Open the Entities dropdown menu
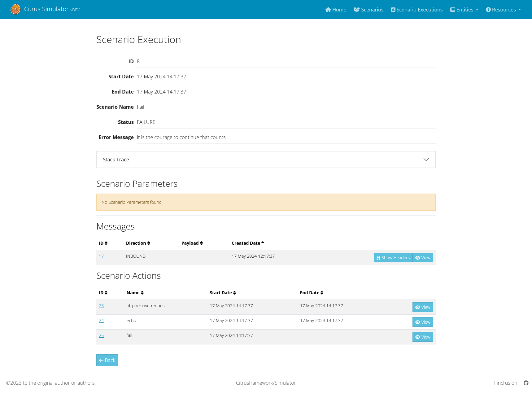 464,10
